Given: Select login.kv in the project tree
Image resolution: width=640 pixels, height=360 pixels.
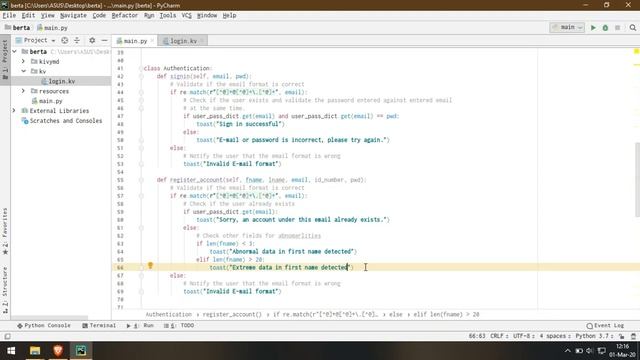Looking at the screenshot, I should pos(62,81).
